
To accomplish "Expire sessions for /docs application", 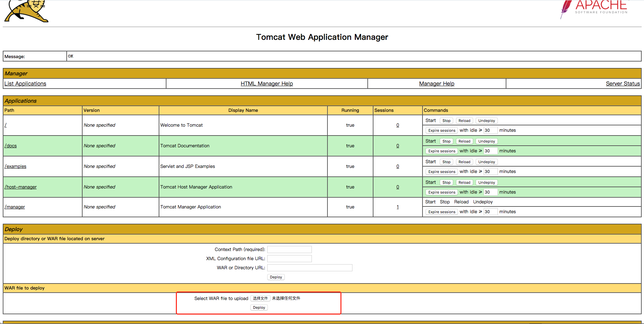I will (x=442, y=151).
